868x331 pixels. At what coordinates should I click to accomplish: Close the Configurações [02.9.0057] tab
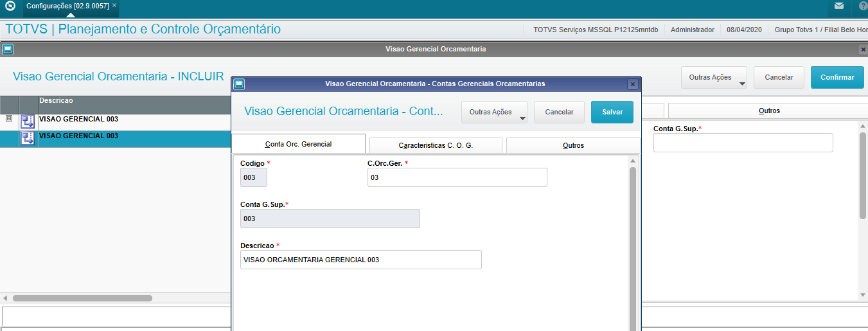coord(114,5)
